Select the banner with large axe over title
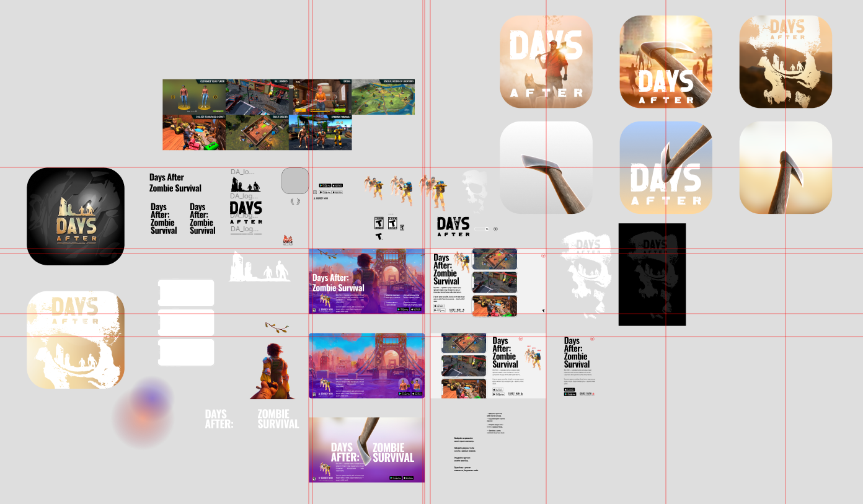 pyautogui.click(x=366, y=449)
